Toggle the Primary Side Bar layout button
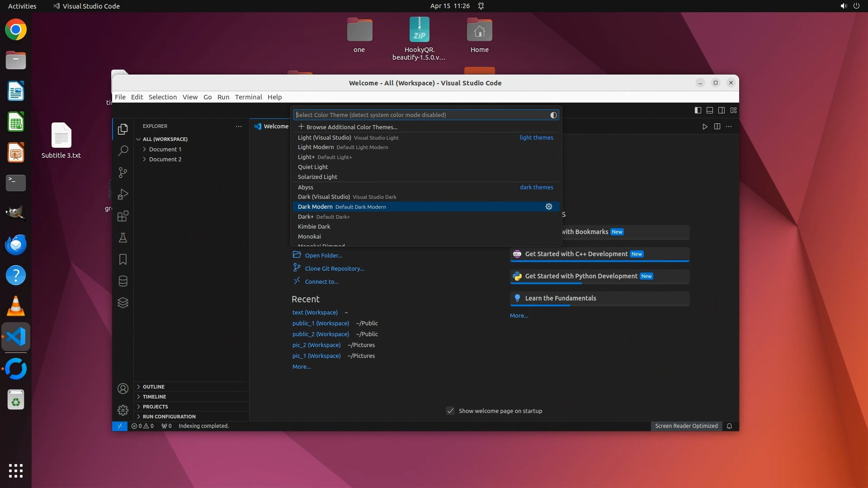The height and width of the screenshot is (488, 868). pos(698,110)
